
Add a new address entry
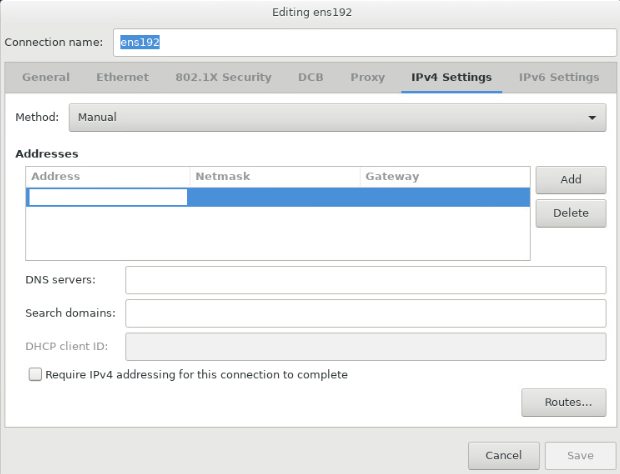click(571, 179)
